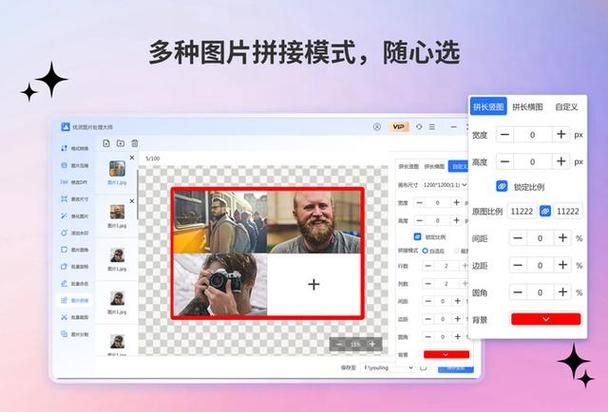Decrease 边距 with the minus in the app panel
Image resolution: width=608 pixels, height=412 pixels.
click(428, 319)
